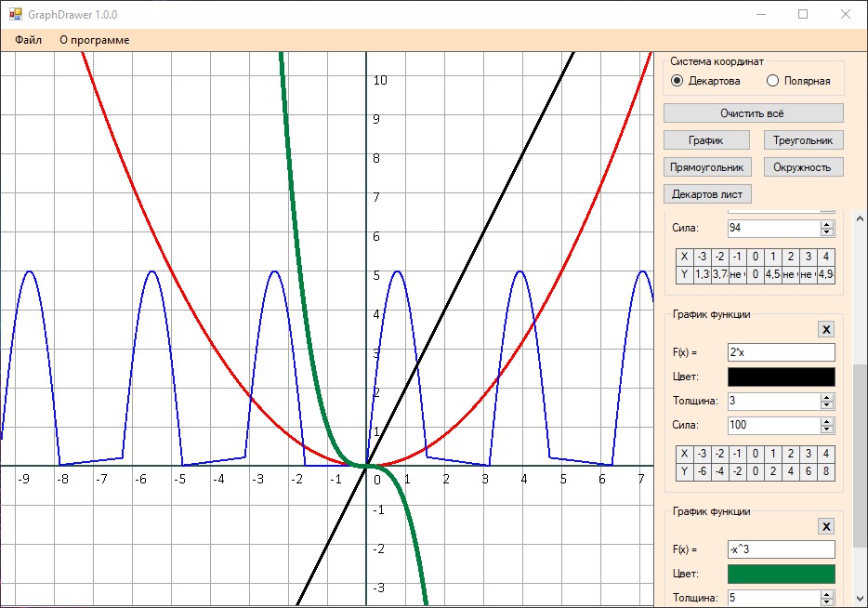Click the Очистить всё button
Screen dimensions: 868x608
tap(754, 113)
